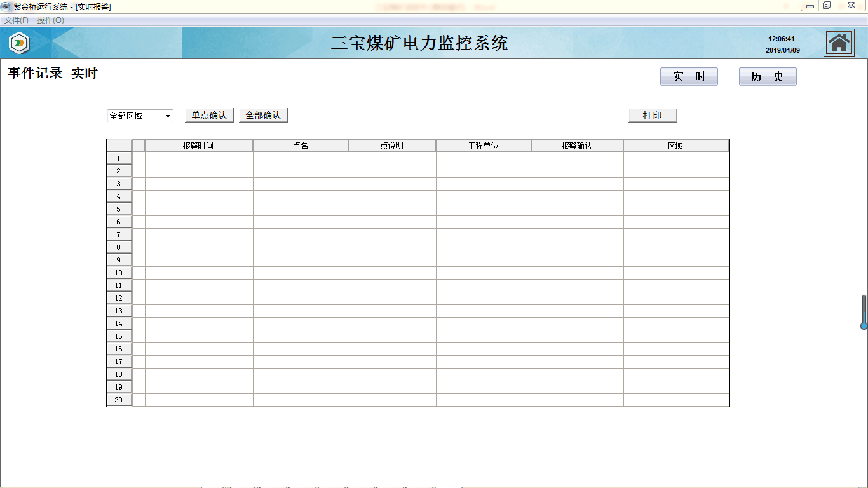Select row number 1 in the table
This screenshot has height=488, width=868.
[x=119, y=158]
